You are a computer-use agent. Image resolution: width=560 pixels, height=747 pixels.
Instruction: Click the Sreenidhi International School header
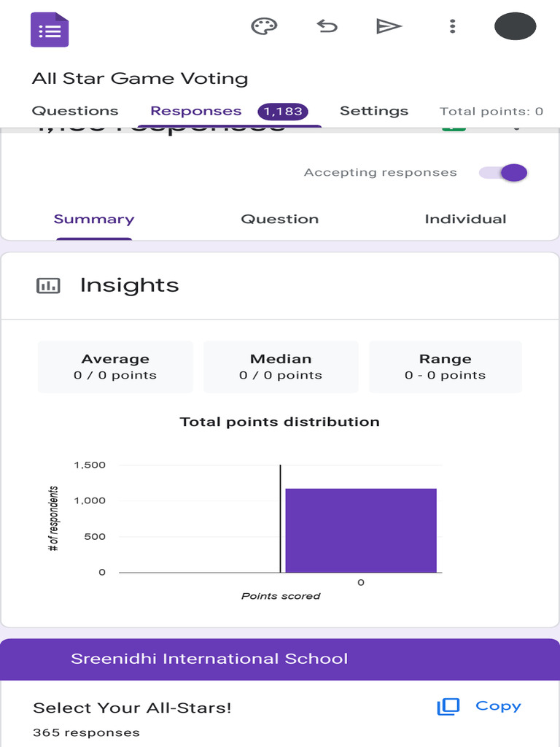pos(209,659)
